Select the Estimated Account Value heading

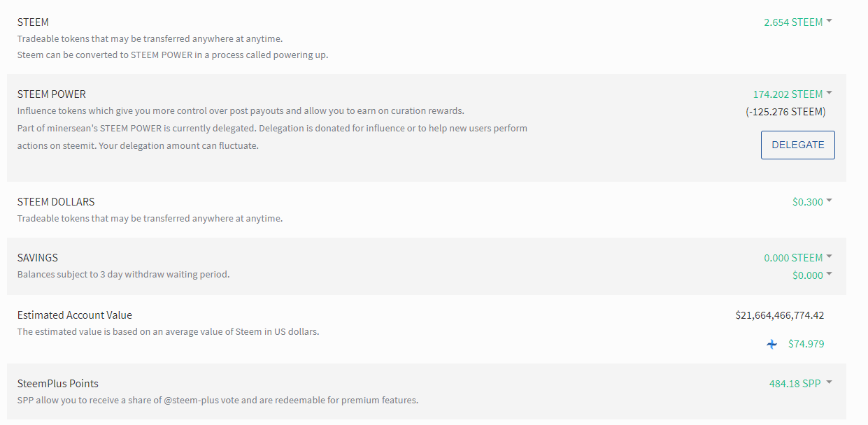tap(75, 315)
